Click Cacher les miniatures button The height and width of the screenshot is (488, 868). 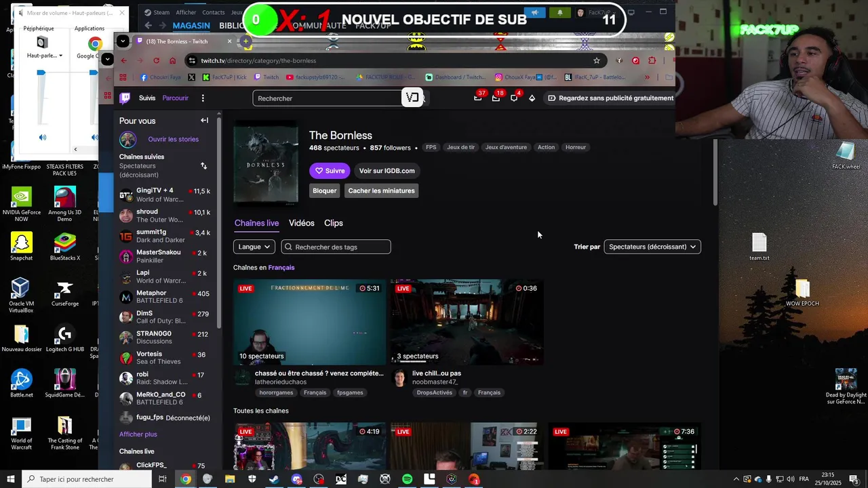point(381,190)
